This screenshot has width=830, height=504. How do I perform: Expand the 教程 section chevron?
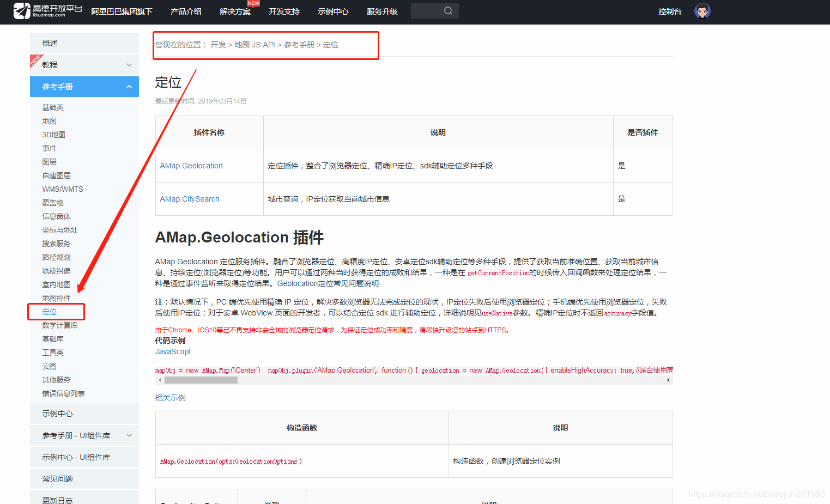click(129, 65)
